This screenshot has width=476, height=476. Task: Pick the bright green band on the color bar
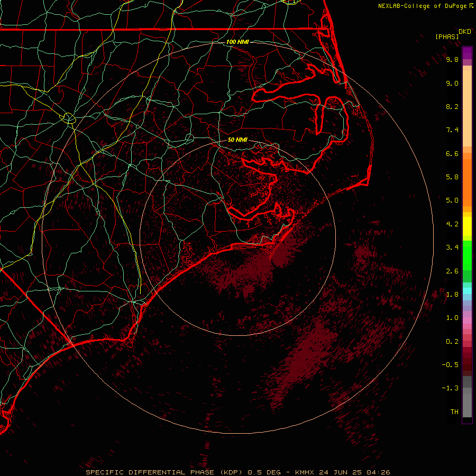(467, 255)
